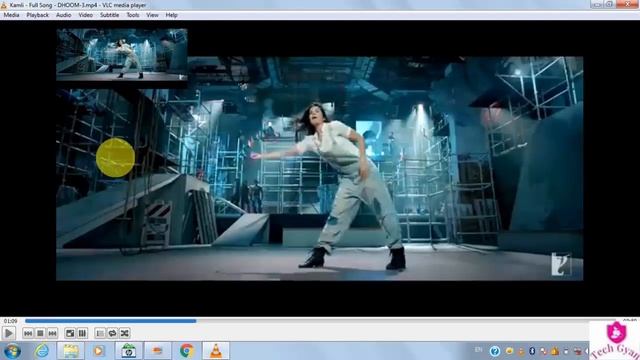Open the Audio menu
The image size is (640, 360).
63,15
